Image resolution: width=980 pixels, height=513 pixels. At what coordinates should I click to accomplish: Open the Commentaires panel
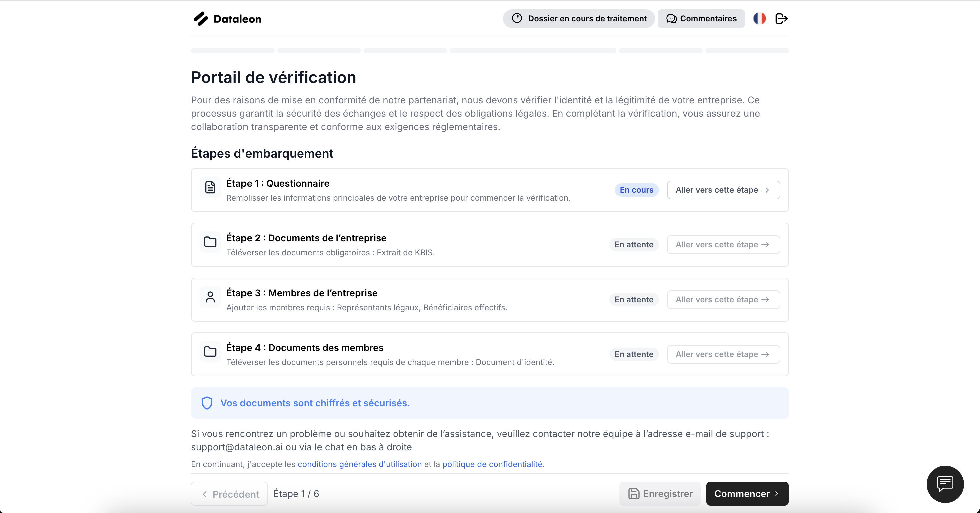click(701, 19)
